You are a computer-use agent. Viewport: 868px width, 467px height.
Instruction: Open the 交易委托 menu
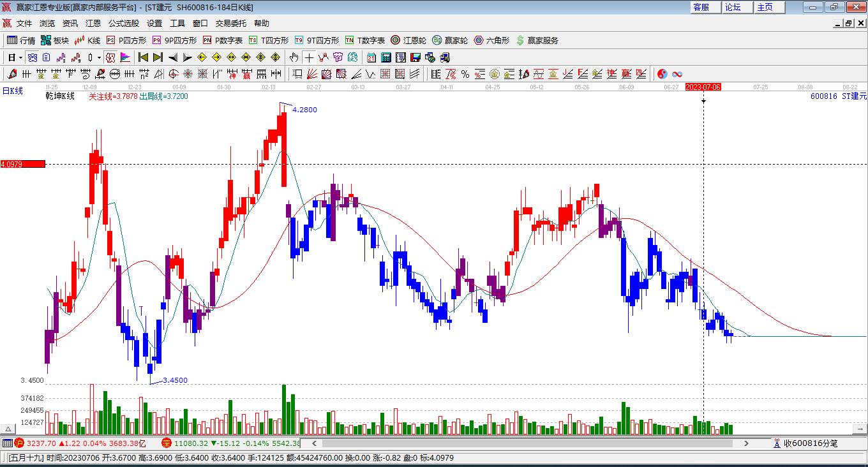[x=230, y=24]
